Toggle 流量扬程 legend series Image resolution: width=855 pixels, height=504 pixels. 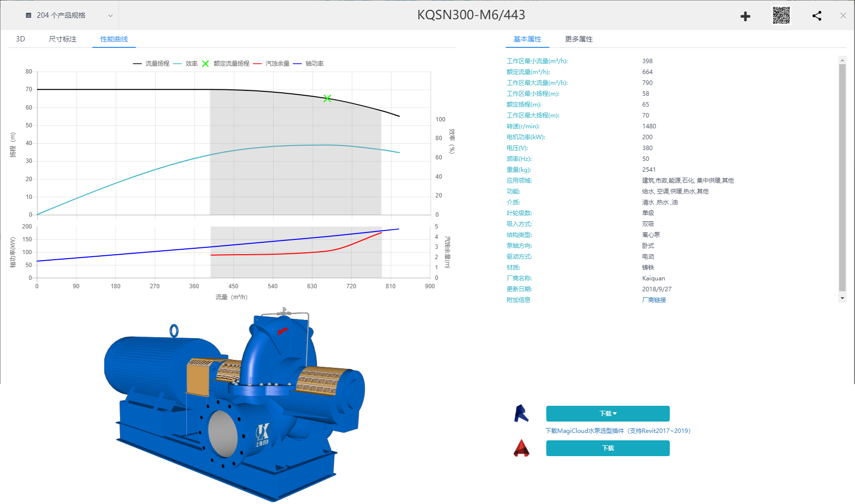point(152,64)
